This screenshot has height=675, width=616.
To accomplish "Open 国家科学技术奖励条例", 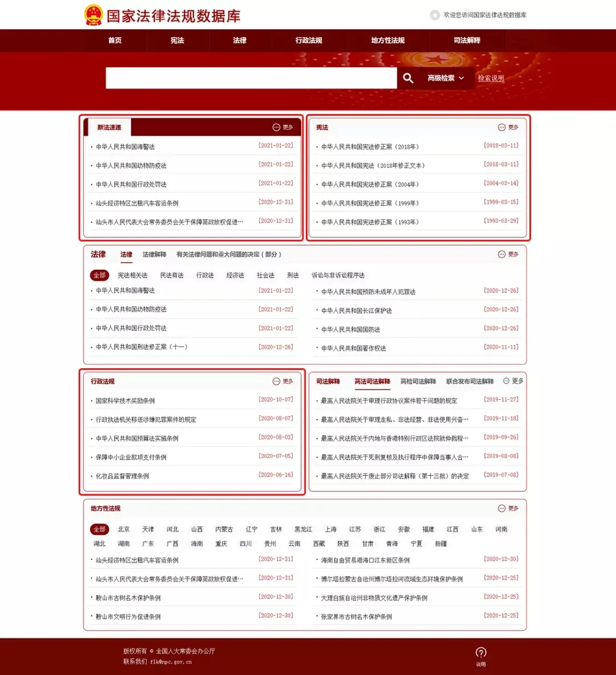I will coord(125,401).
